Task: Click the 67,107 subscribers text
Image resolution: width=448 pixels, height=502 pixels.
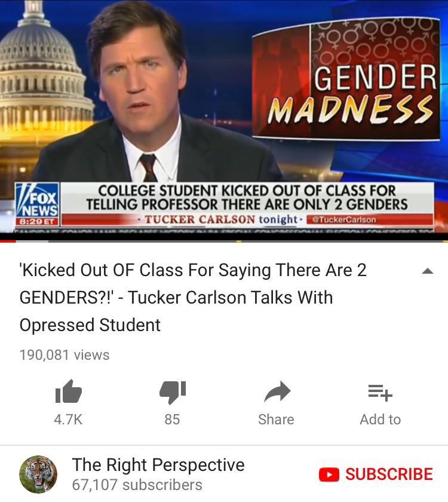Action: pyautogui.click(x=137, y=485)
